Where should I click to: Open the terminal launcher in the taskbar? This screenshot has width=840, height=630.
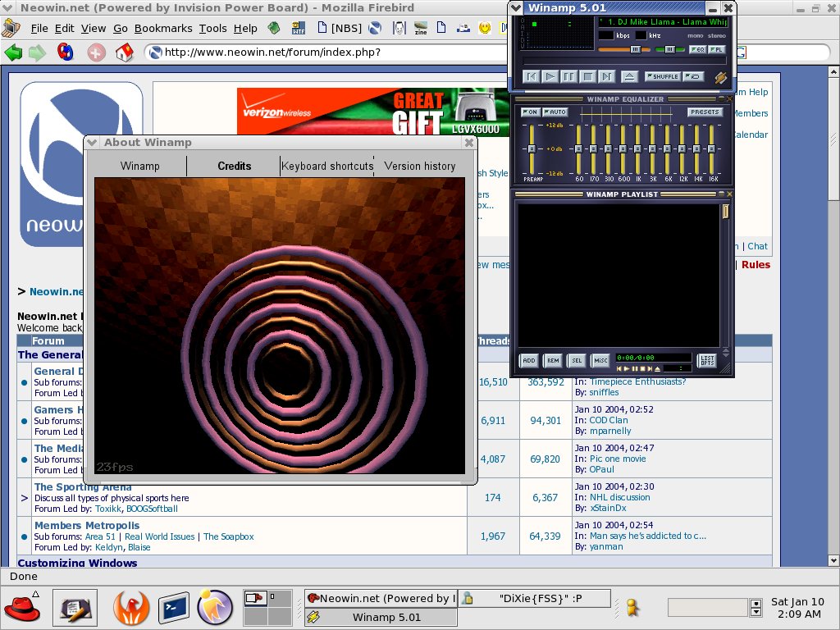(x=174, y=608)
